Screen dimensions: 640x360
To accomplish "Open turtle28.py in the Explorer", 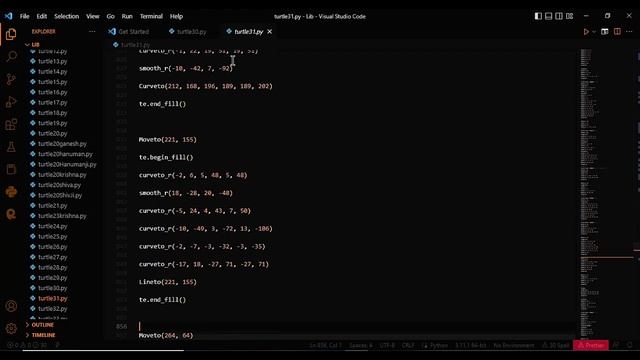I will (52, 267).
